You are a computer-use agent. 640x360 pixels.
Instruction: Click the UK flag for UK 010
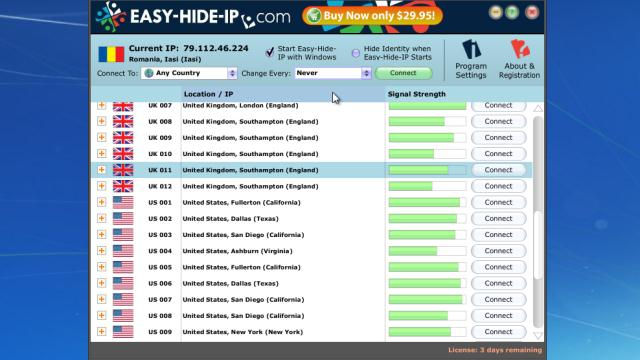tap(123, 153)
